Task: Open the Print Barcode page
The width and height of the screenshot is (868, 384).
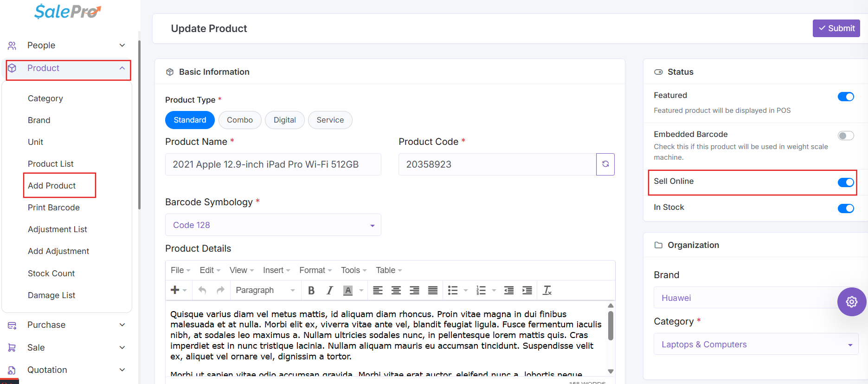Action: 54,208
